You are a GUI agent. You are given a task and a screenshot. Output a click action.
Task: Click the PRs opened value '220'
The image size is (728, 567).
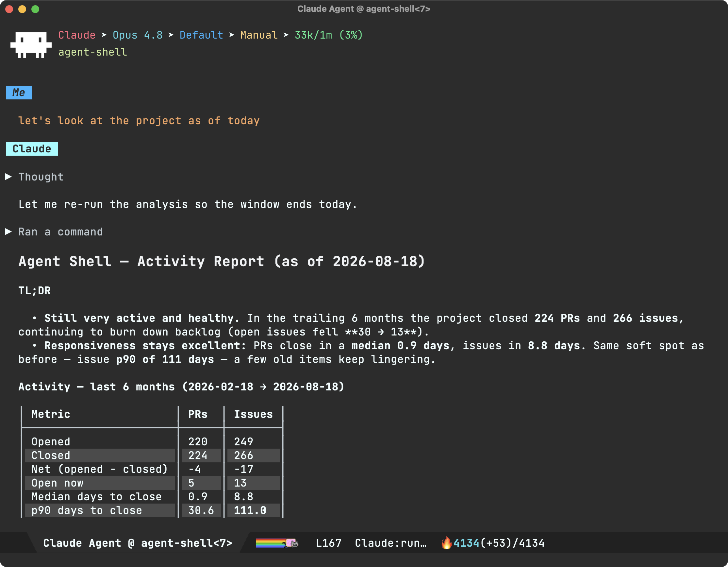[198, 441]
